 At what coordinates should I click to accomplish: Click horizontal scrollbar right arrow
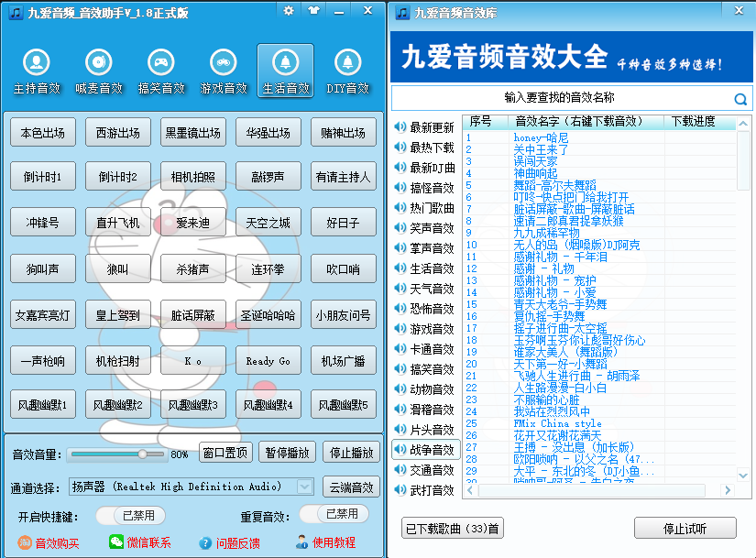click(728, 490)
